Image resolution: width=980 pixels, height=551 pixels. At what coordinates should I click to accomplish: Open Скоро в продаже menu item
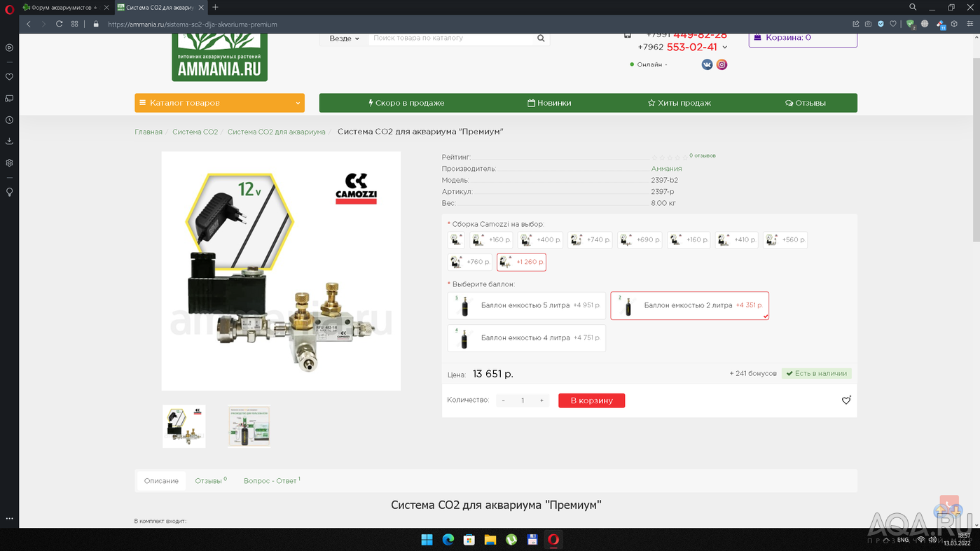click(406, 103)
